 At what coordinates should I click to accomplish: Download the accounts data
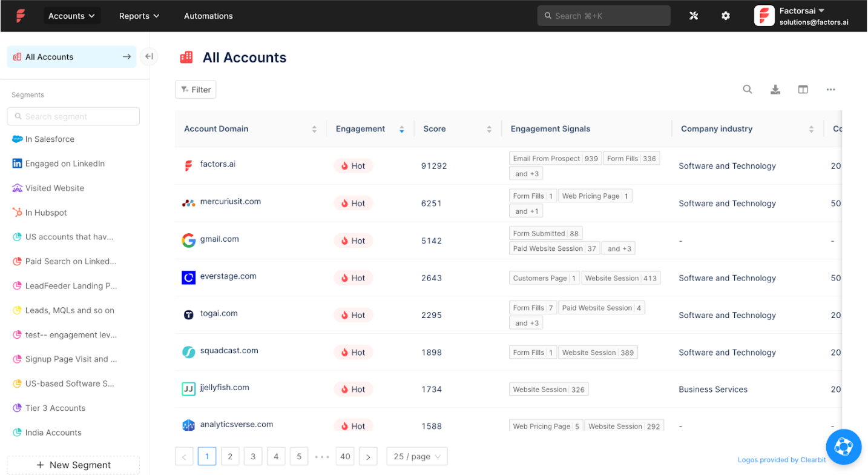click(775, 89)
